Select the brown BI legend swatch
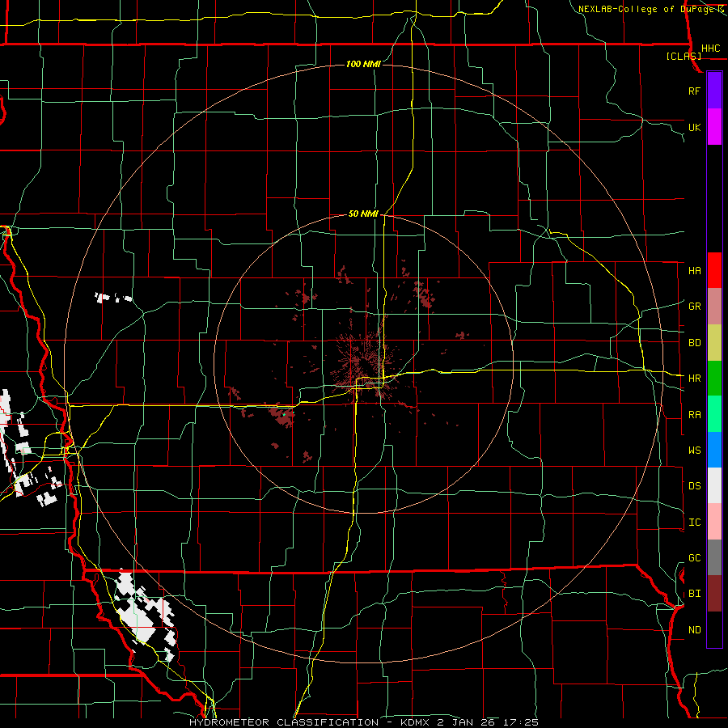The width and height of the screenshot is (728, 728). coord(714,594)
